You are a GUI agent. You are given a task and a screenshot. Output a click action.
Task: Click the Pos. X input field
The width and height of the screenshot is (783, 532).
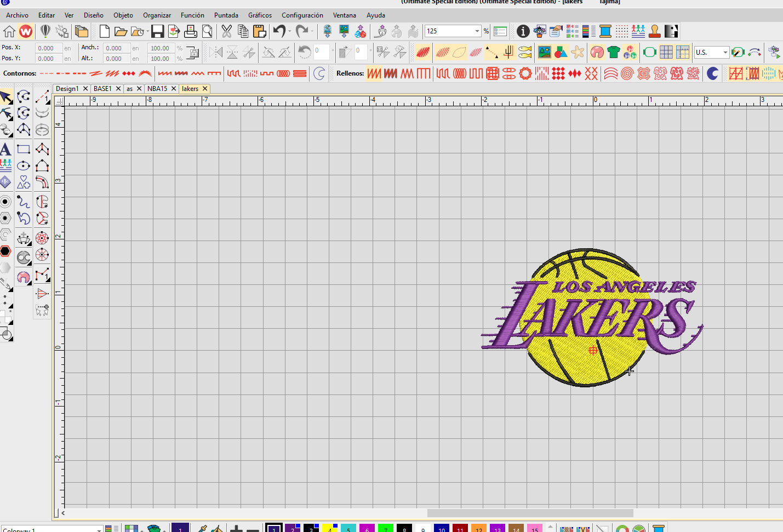point(49,48)
